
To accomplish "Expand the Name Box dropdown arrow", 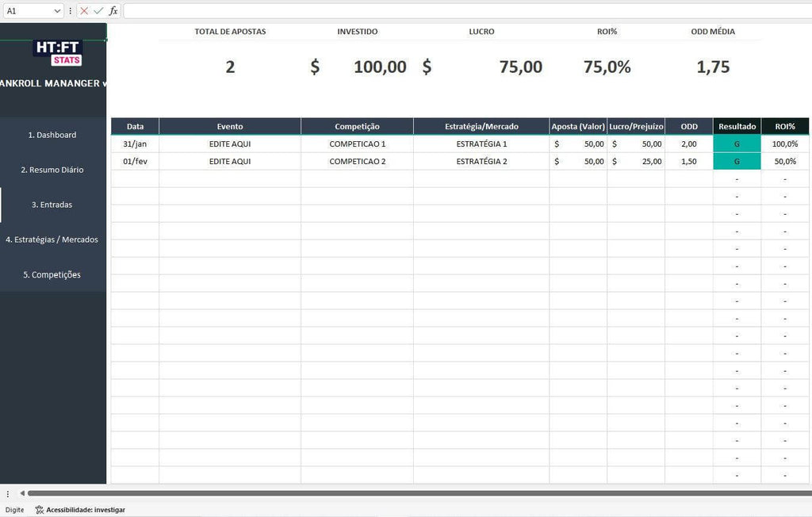I will (x=57, y=11).
